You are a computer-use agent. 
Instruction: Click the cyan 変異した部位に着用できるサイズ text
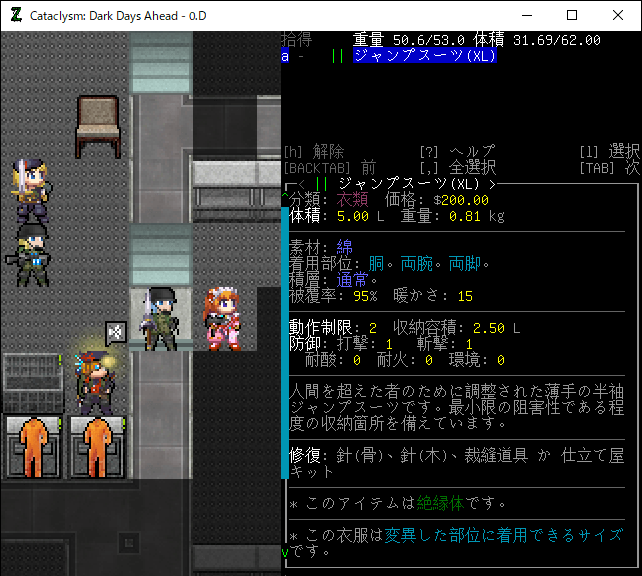pos(504,535)
